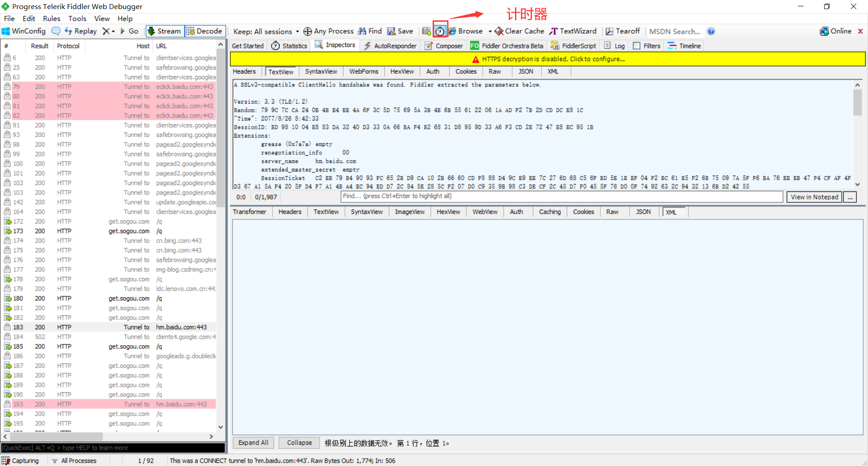This screenshot has height=466, width=868.
Task: Select response Caching tab
Action: [x=550, y=212]
